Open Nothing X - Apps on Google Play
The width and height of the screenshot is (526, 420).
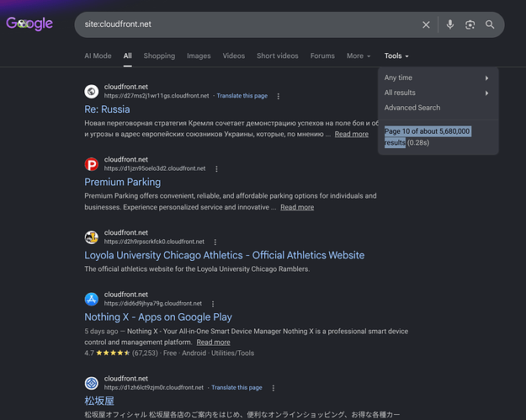(x=158, y=317)
